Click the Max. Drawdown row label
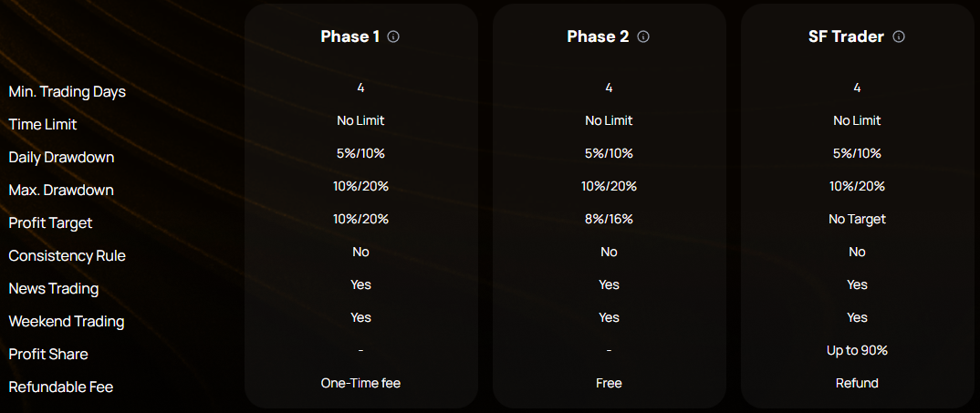This screenshot has height=413, width=980. pos(61,191)
